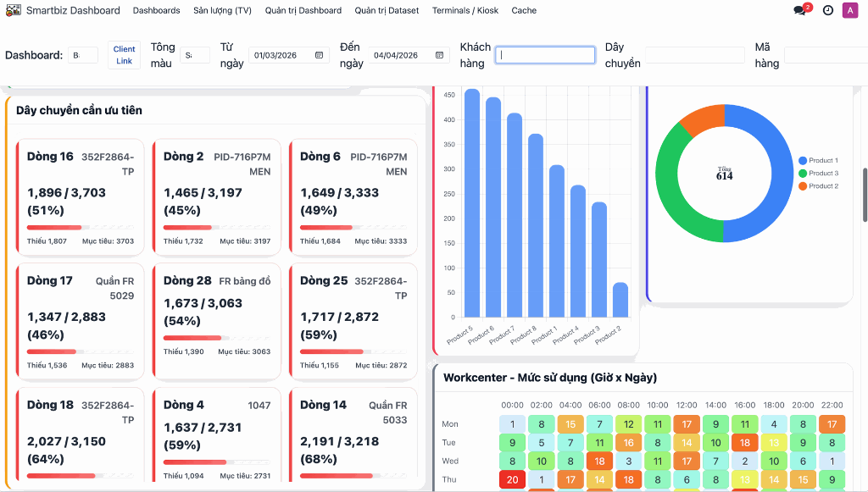The width and height of the screenshot is (868, 492).
Task: Open the Sản lượng (TV) menu
Action: [222, 10]
